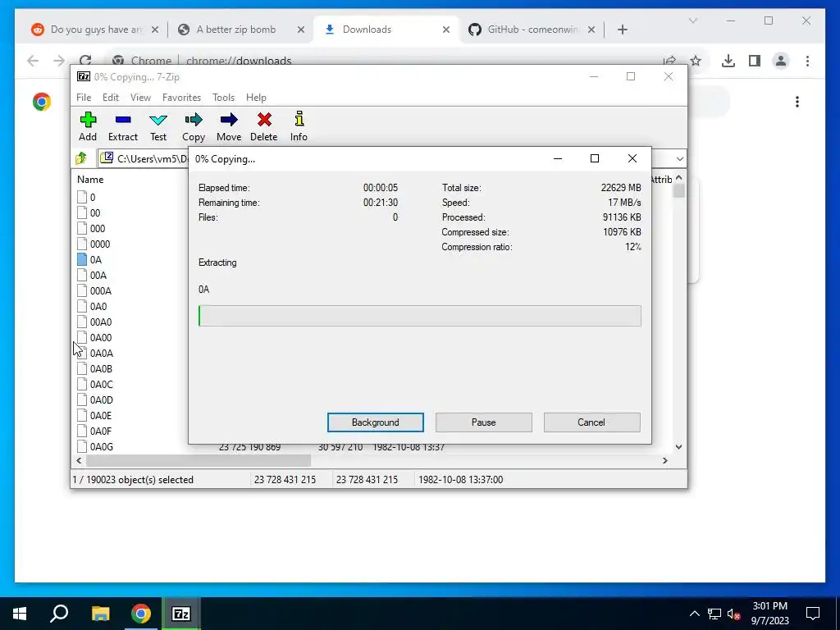
Task: Show hidden system tray icons
Action: coord(694,614)
